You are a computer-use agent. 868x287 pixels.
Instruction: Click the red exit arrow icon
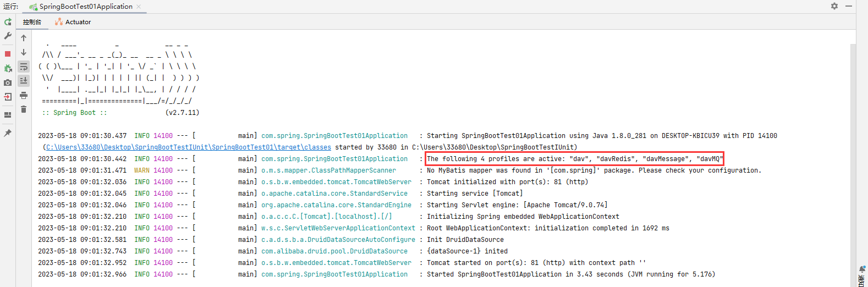(x=8, y=97)
